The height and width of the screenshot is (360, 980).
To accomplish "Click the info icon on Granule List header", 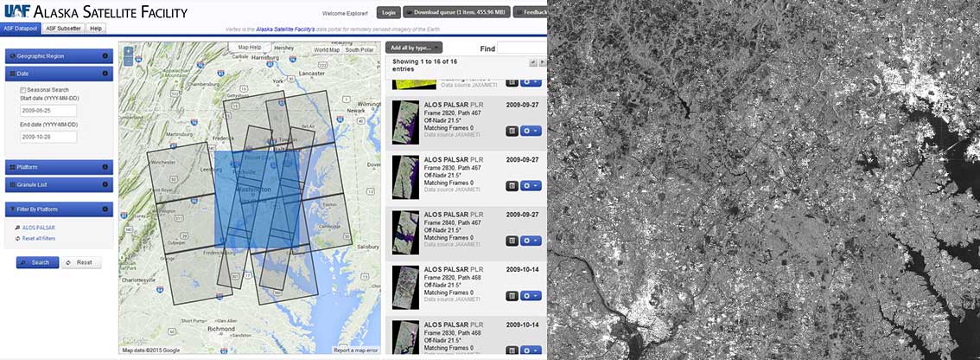I will tap(105, 184).
